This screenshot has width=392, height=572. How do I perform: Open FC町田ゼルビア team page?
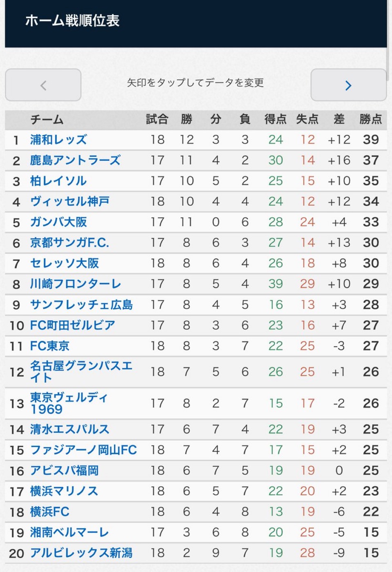(x=73, y=325)
